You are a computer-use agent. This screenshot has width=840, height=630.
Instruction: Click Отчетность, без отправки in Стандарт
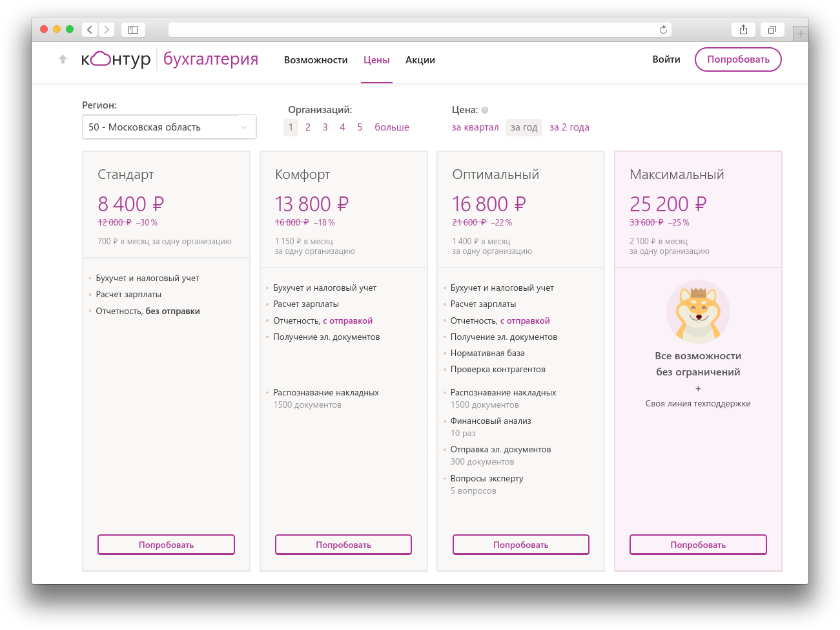(x=148, y=311)
